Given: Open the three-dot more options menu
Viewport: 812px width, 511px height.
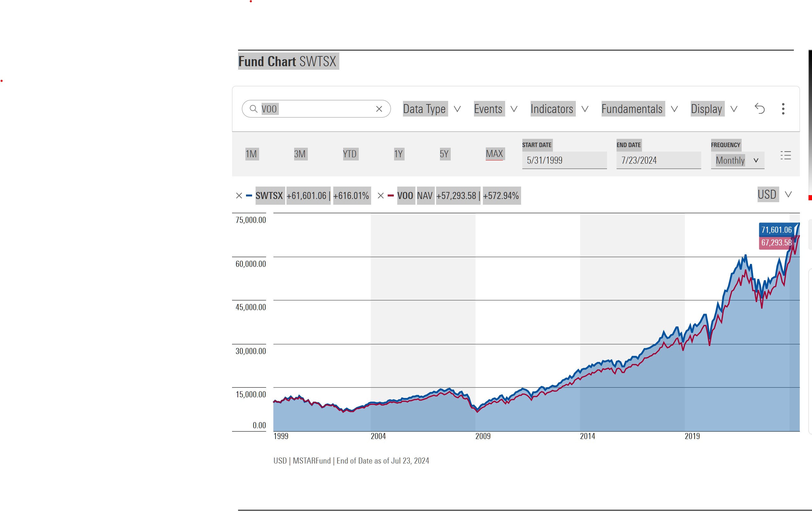Looking at the screenshot, I should click(783, 109).
